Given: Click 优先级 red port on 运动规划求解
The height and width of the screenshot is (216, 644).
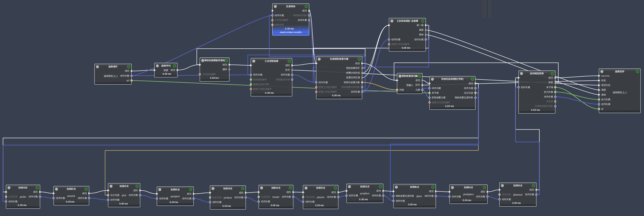Looking at the screenshot, I should coord(555,101).
